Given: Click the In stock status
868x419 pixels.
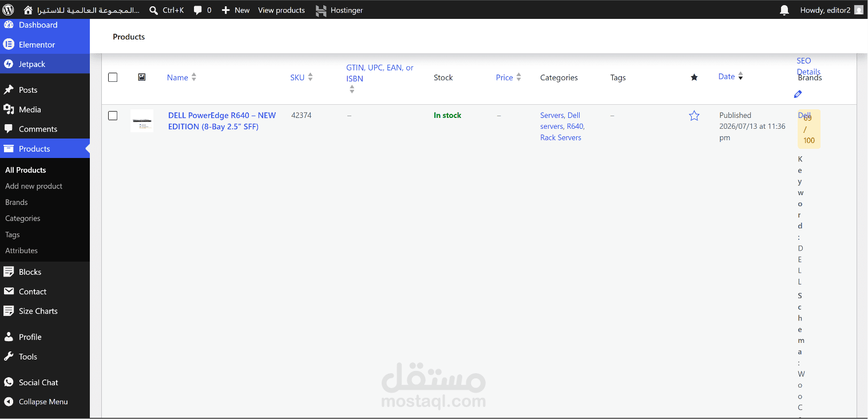Looking at the screenshot, I should pyautogui.click(x=447, y=115).
